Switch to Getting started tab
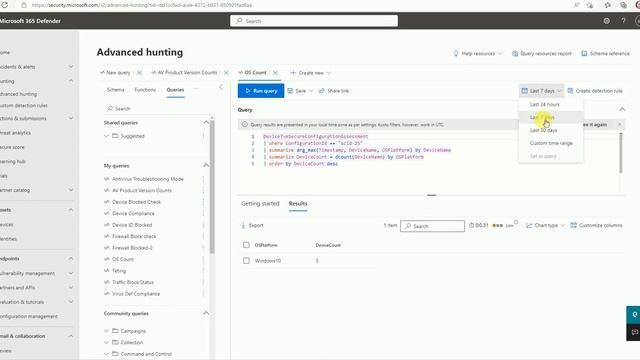Image resolution: width=640 pixels, height=360 pixels. 260,203
